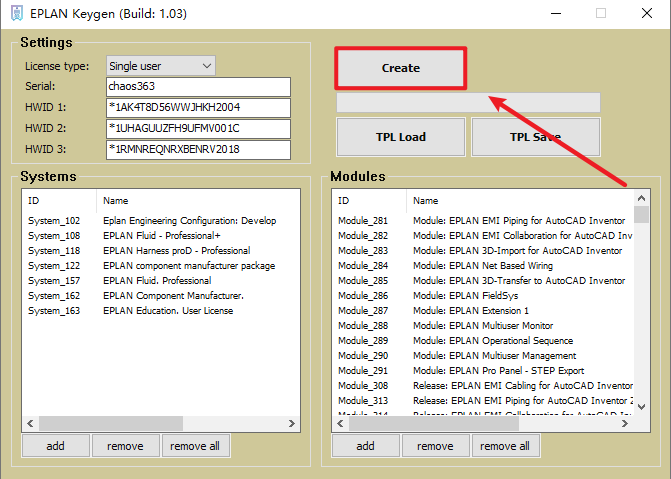Viewport: 671px width, 479px height.
Task: Minimize the EPLAN Keygen window
Action: (x=553, y=14)
